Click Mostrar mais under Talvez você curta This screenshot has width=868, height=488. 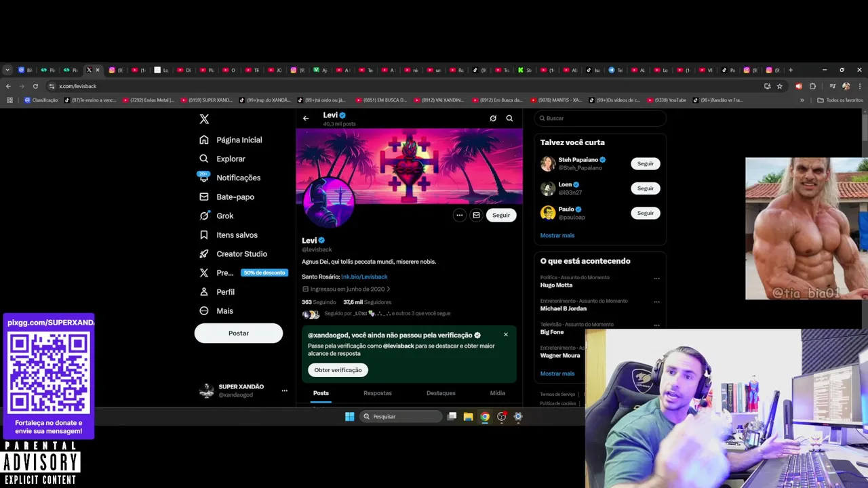click(x=557, y=235)
